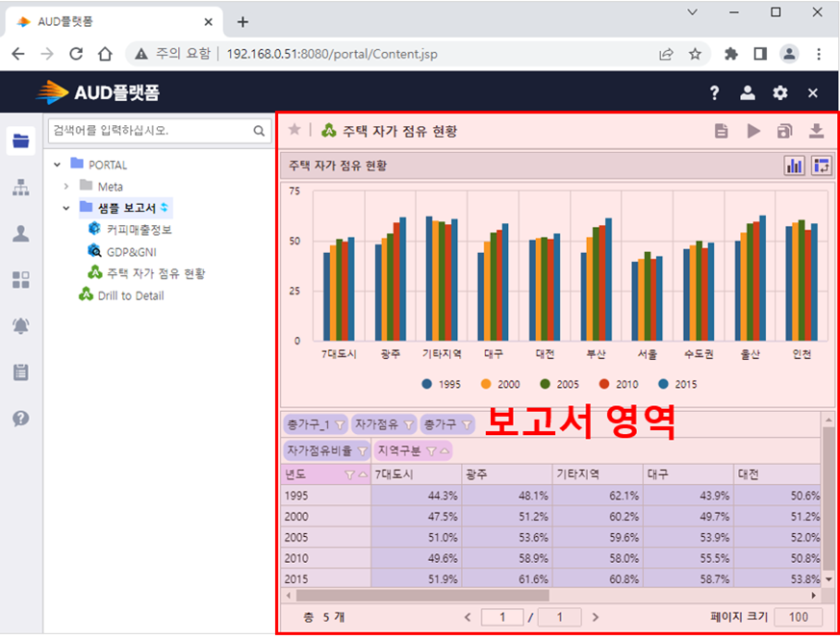
Task: Click the help question mark in the header
Action: pos(714,92)
